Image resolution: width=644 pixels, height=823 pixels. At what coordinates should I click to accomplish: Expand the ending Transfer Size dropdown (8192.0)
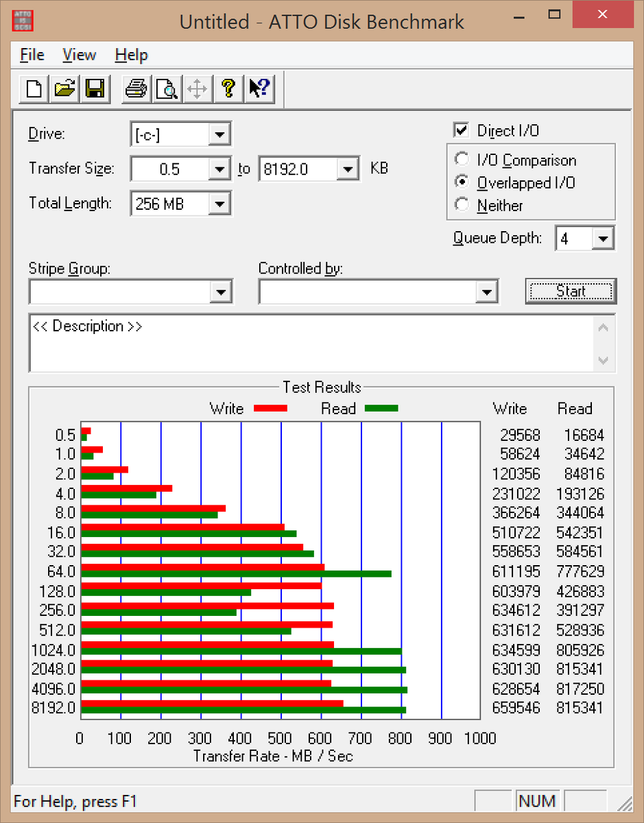[x=348, y=169]
